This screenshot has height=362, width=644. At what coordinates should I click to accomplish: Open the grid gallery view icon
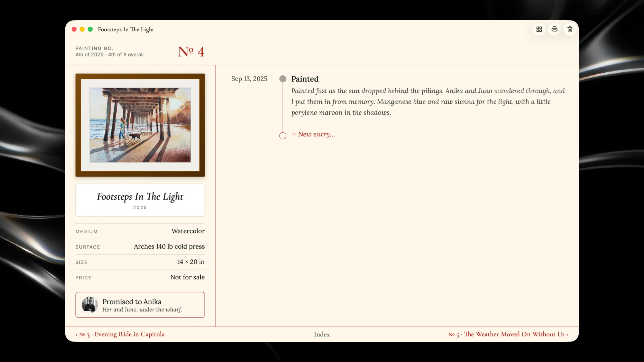tap(539, 29)
